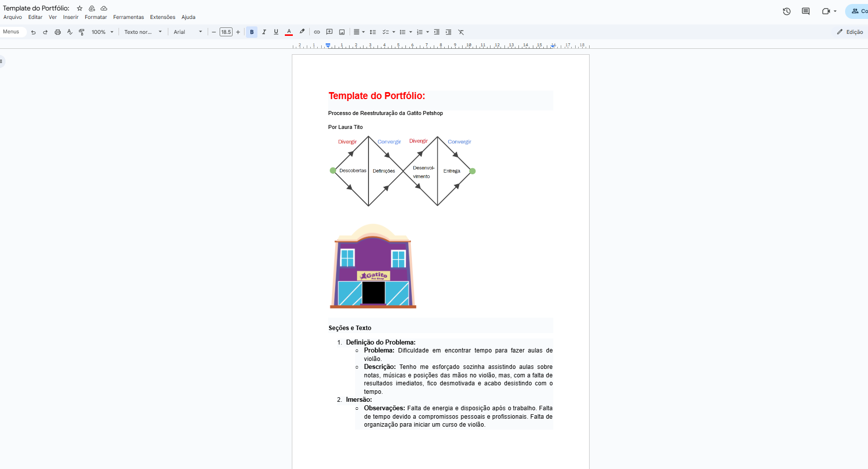
Task: Click the document title in header
Action: tap(36, 8)
